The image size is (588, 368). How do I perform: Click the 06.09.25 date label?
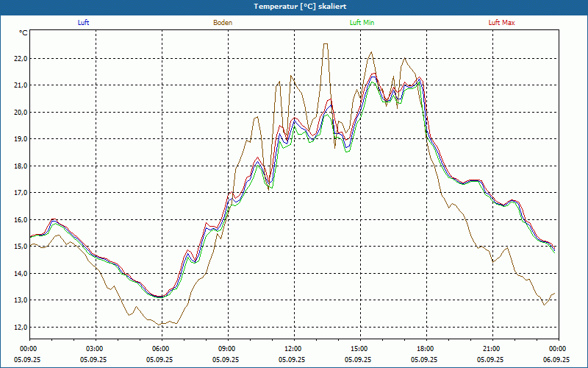[x=556, y=360]
